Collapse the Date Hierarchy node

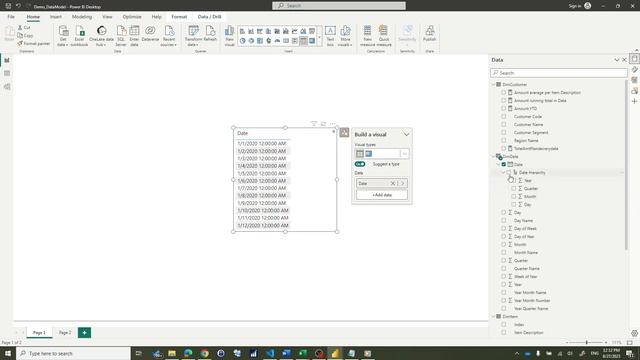503,173
